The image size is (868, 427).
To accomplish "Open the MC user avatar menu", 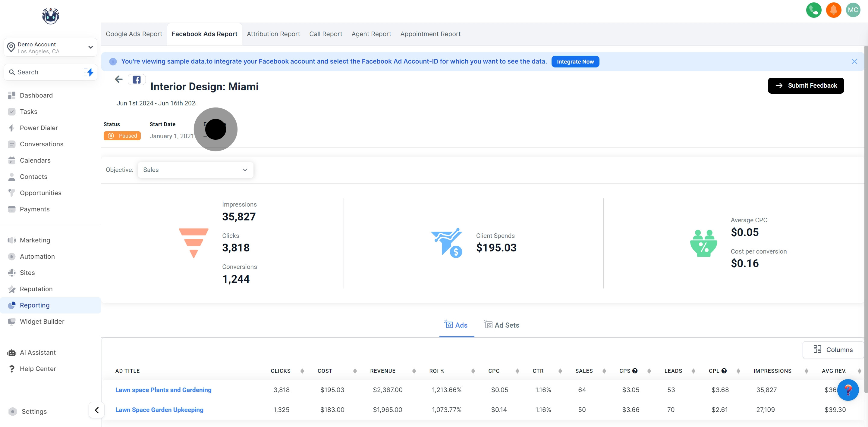I will (853, 10).
